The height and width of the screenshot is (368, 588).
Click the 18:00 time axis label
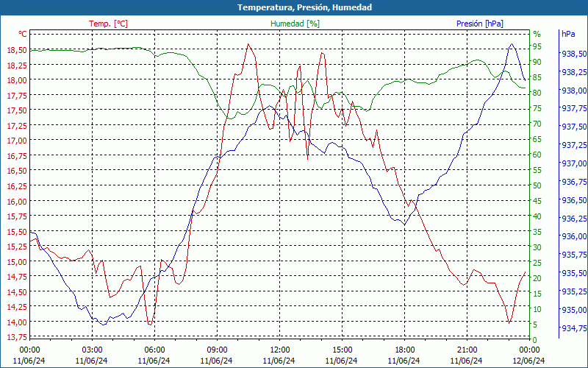click(x=405, y=351)
